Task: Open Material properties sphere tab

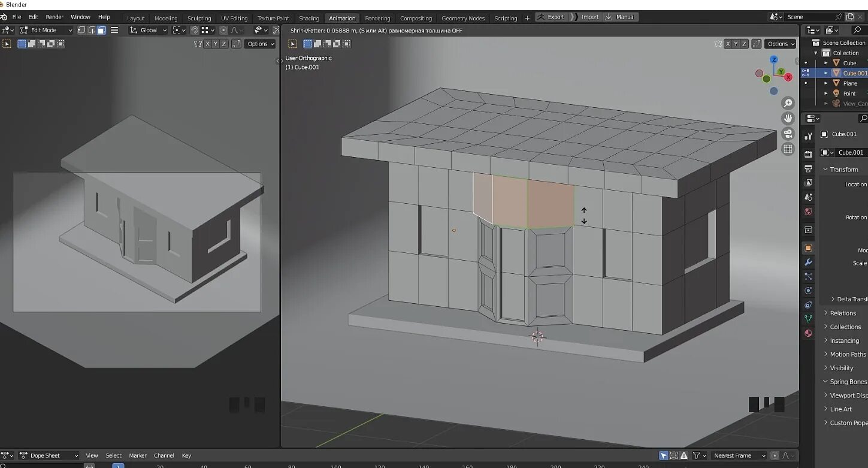Action: 808,333
